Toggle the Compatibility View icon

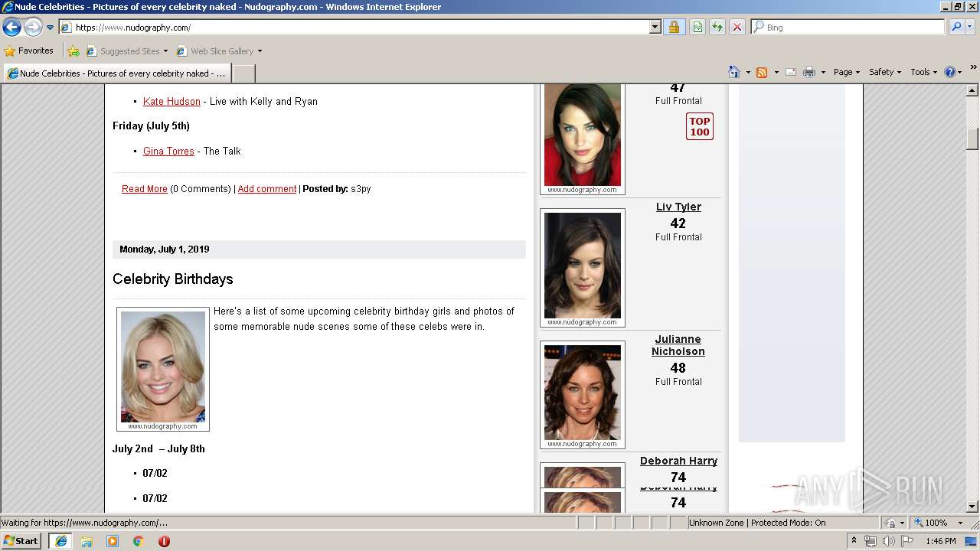click(697, 28)
